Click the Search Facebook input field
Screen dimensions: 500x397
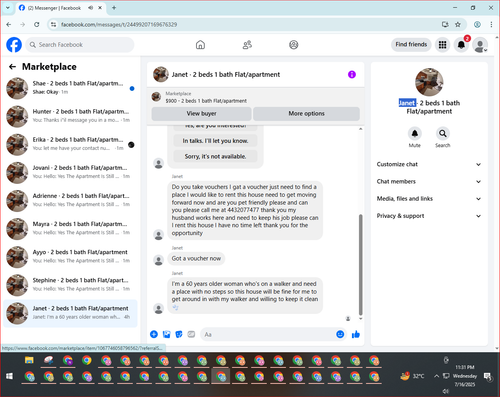coord(80,45)
